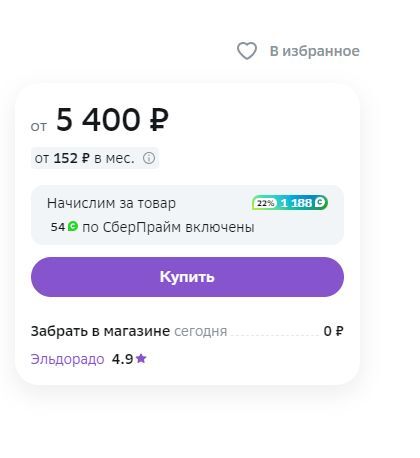420x458 pixels.
Task: Click the "сегодня" pickup date text
Action: (x=201, y=331)
